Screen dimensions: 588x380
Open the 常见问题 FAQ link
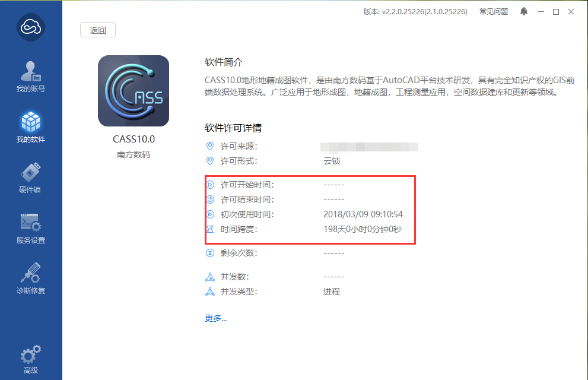click(x=494, y=12)
